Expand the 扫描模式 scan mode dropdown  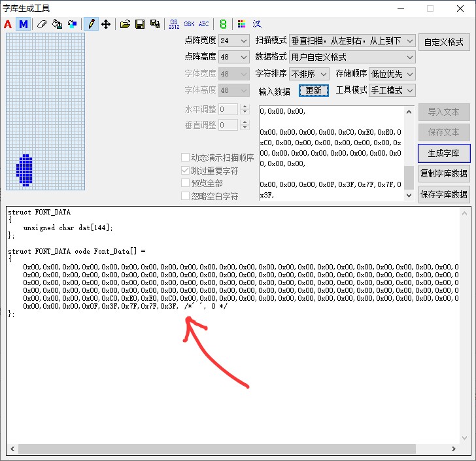click(352, 41)
